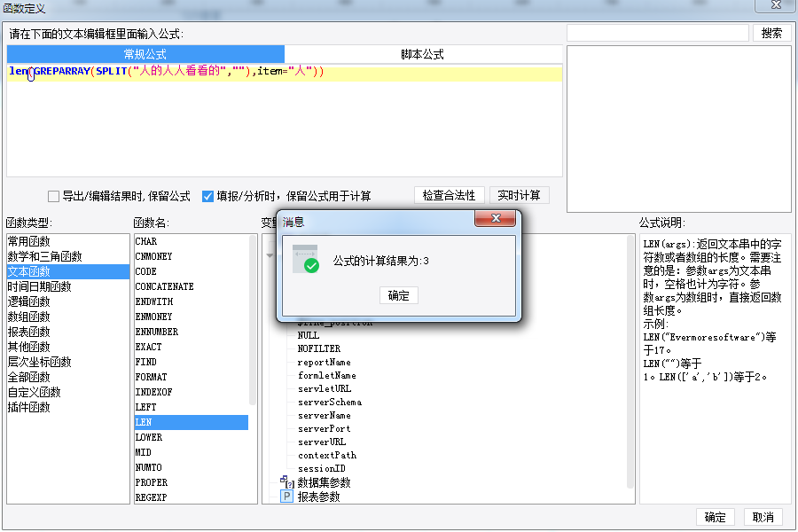Toggle 导出/编辑结果时,保留公式 checkbox

click(x=53, y=196)
